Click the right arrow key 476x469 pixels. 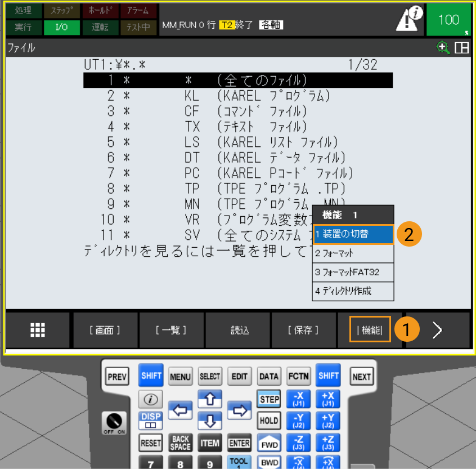point(239,410)
